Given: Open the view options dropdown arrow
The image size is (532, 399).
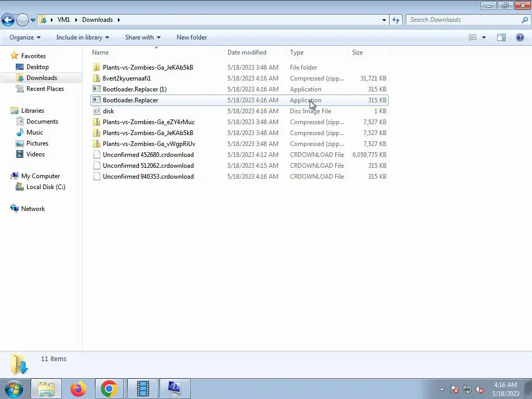Looking at the screenshot, I should click(484, 37).
